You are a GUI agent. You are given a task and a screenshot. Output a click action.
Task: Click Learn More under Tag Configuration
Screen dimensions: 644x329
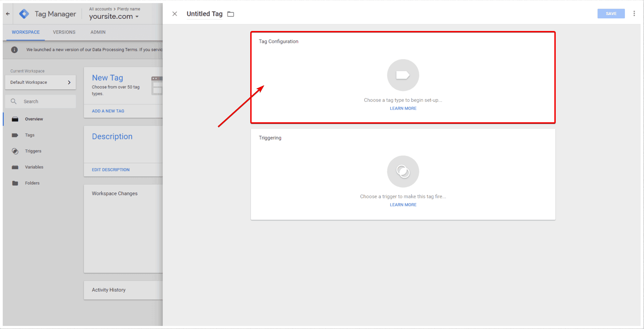(x=403, y=108)
